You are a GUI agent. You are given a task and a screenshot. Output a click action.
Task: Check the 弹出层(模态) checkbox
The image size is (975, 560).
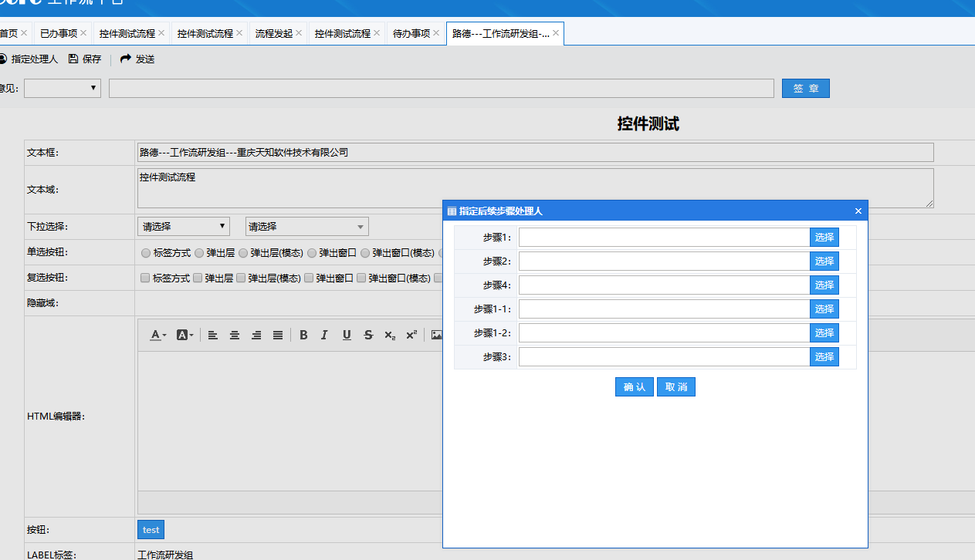pyautogui.click(x=241, y=278)
